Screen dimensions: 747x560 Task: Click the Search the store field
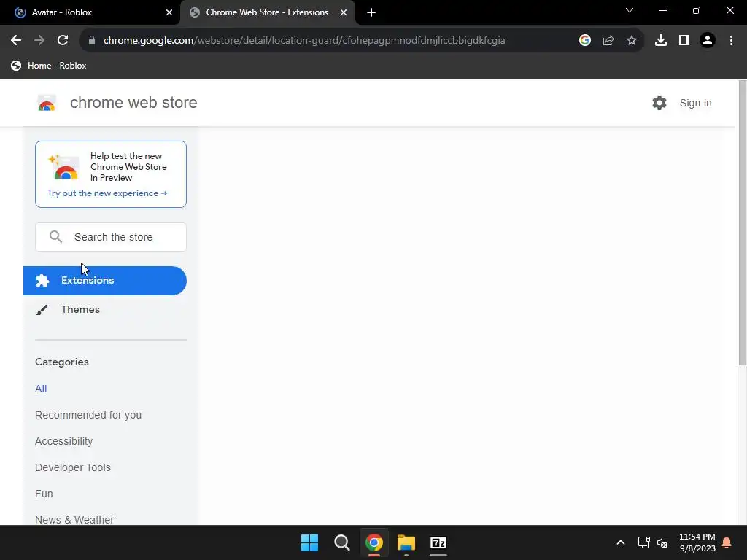pos(111,237)
